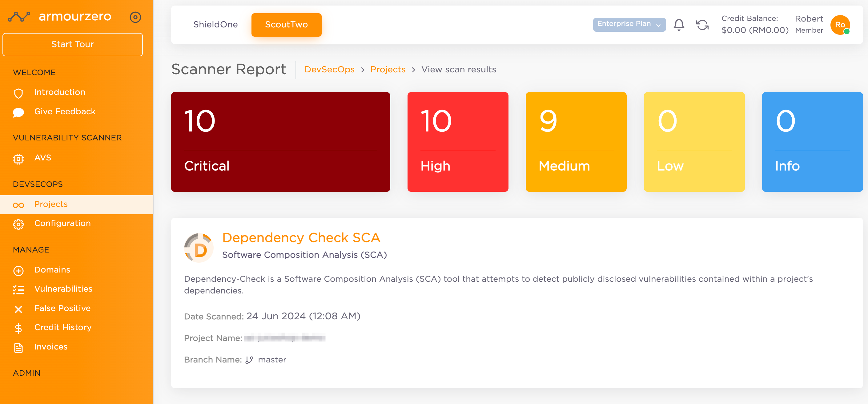Image resolution: width=868 pixels, height=404 pixels.
Task: Select the Low severity card
Action: [694, 142]
